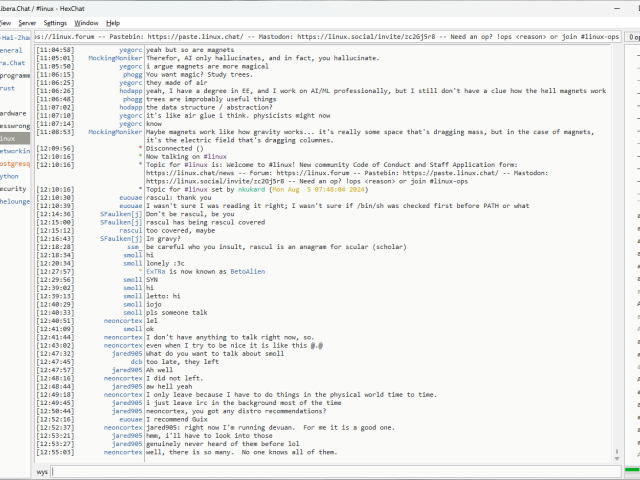Go to the networking channel

pos(14,151)
